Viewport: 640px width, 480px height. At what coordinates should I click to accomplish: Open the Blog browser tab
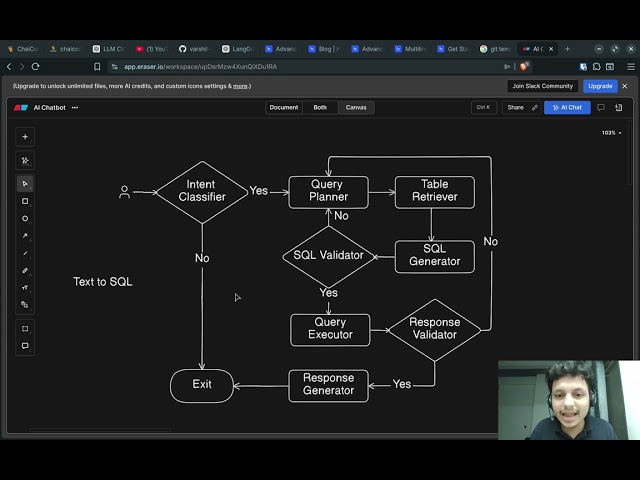coord(324,49)
